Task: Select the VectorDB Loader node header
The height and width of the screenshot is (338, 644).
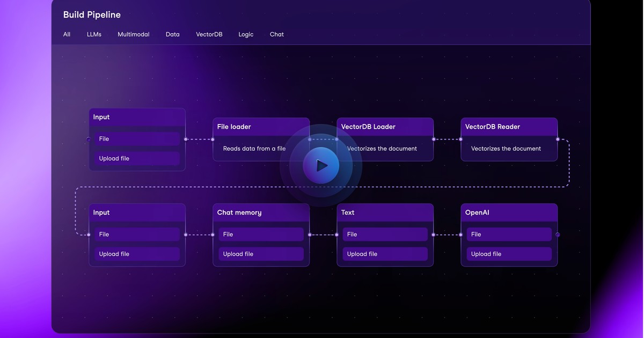Action: click(x=385, y=127)
